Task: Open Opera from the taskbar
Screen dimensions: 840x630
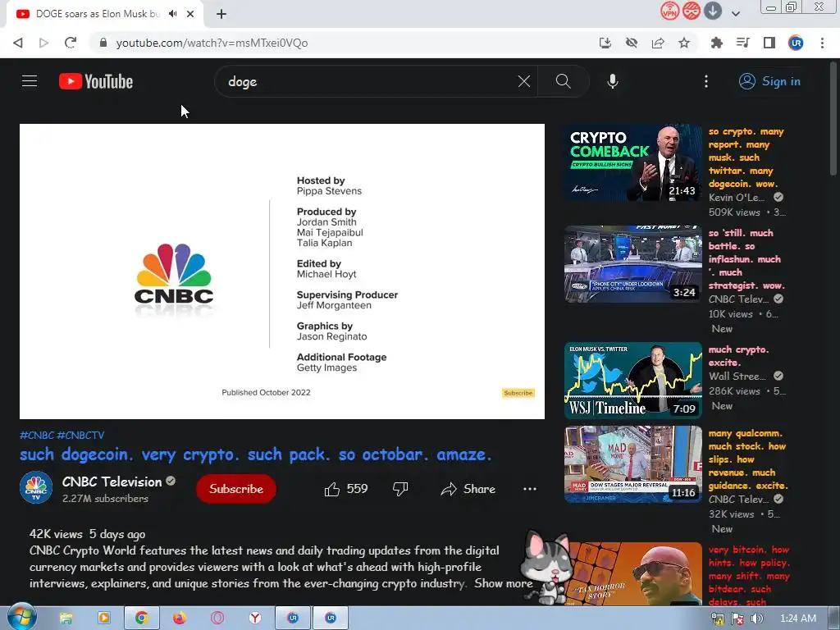Action: 217,619
